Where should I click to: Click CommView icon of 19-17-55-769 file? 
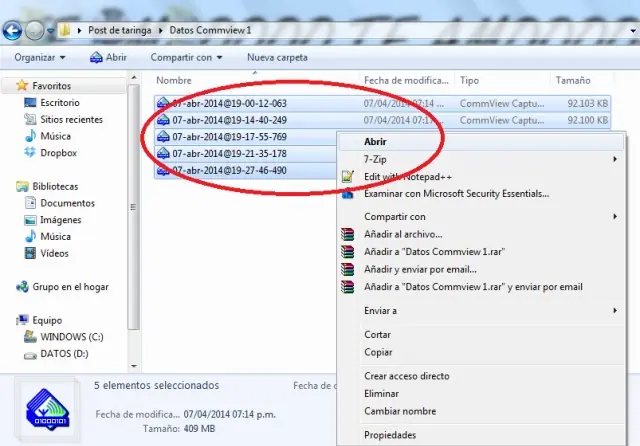point(163,137)
